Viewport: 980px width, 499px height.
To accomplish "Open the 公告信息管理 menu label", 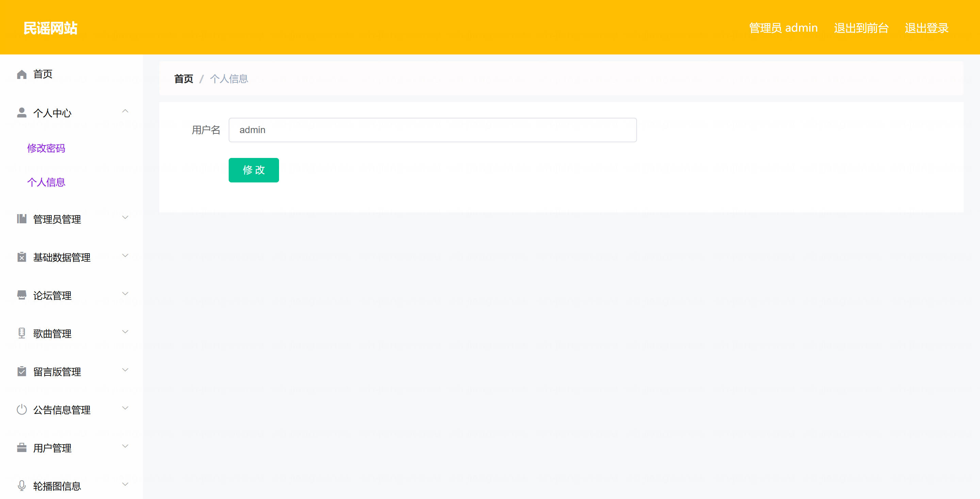I will 62,410.
